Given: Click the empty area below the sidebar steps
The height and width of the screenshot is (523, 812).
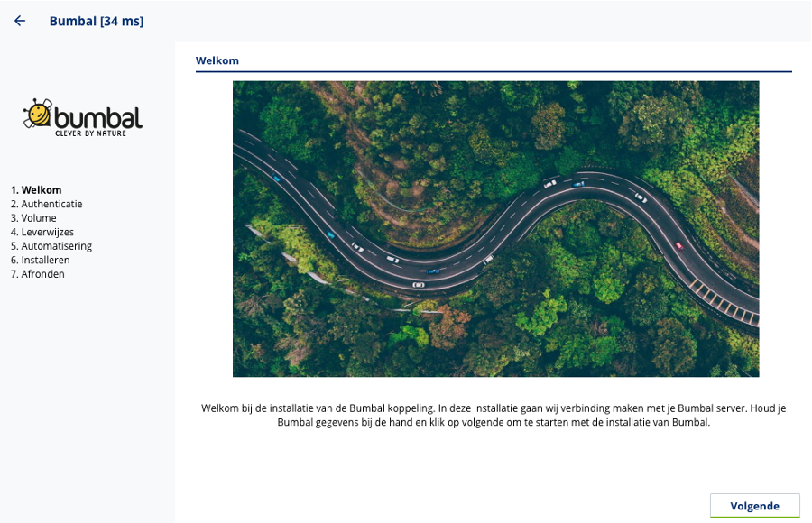Looking at the screenshot, I should click(x=87, y=397).
